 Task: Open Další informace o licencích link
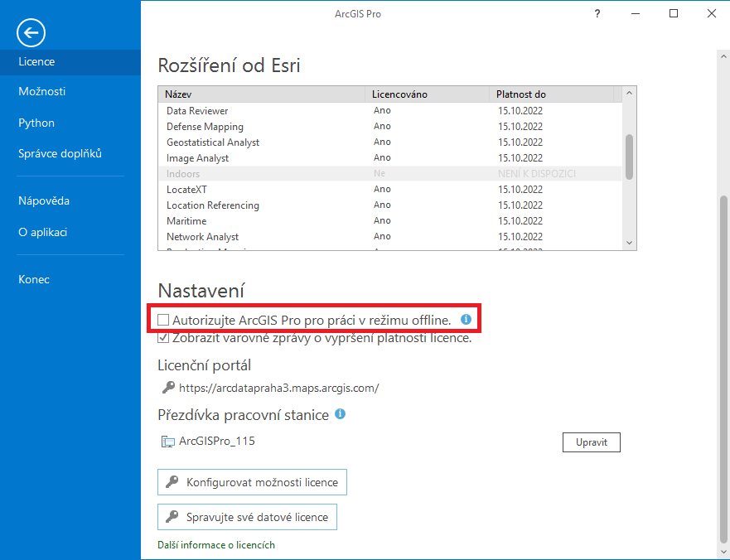tap(216, 545)
